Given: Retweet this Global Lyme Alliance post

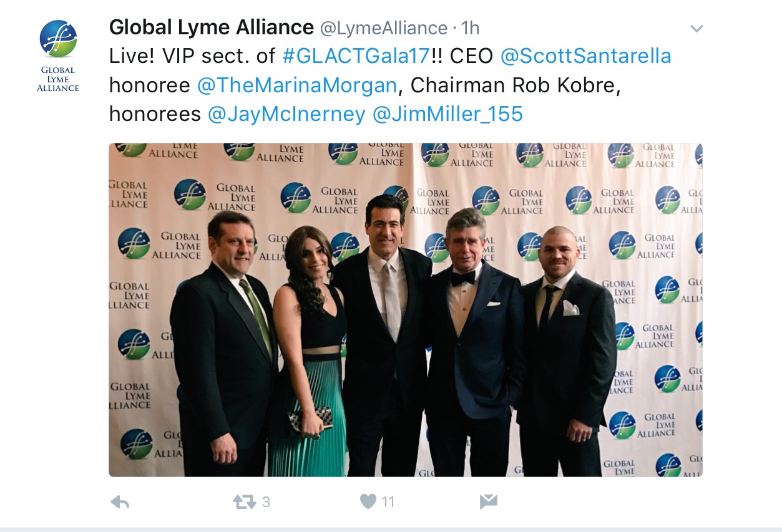Looking at the screenshot, I should click(245, 501).
